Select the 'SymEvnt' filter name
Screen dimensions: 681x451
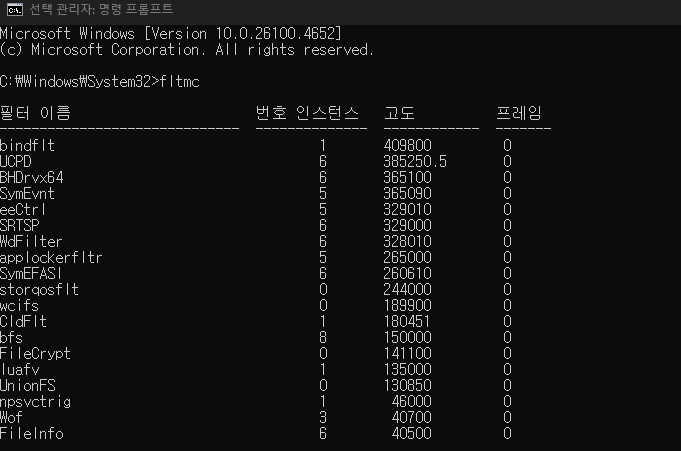[27, 193]
